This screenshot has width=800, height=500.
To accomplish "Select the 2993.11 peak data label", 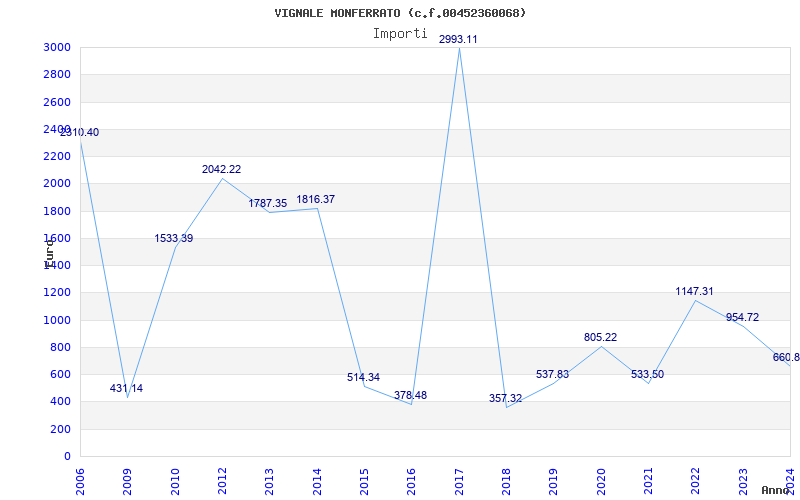I will (x=458, y=39).
